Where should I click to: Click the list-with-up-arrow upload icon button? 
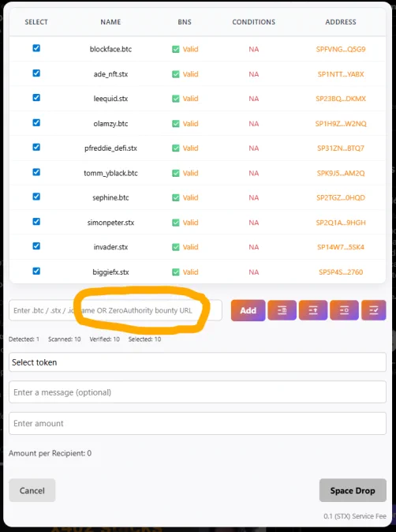[x=313, y=310]
